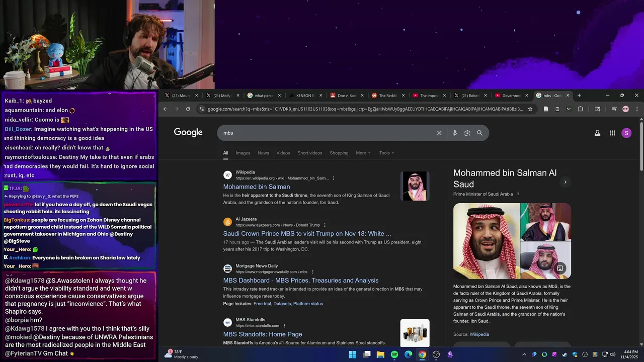Open a new Chrome tab with plus
Image resolution: width=644 pixels, height=362 pixels.
click(x=579, y=95)
